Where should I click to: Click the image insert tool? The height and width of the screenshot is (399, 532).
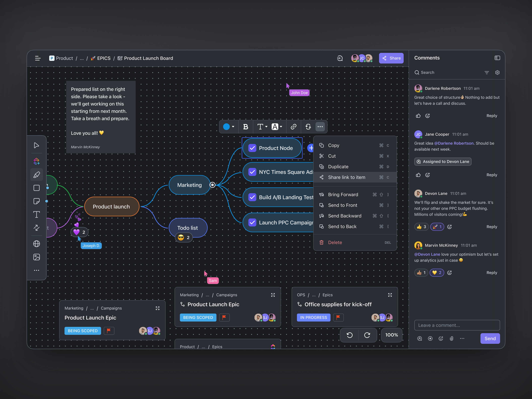[37, 257]
